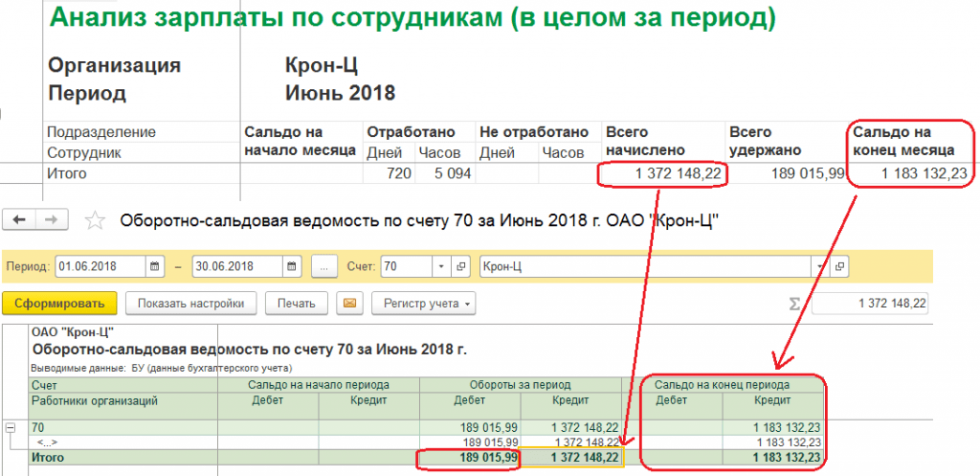The image size is (980, 476).
Task: Select Итого closing credit balance 1 183 132,23
Action: [772, 458]
